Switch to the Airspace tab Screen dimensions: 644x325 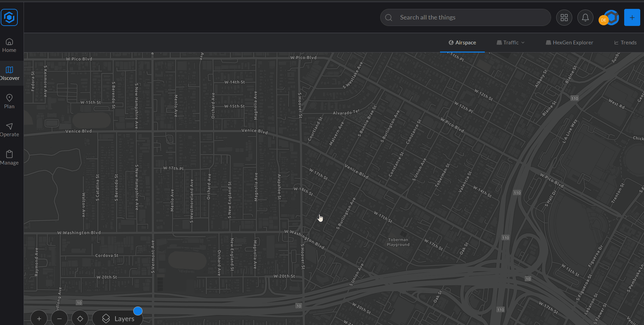tap(462, 43)
